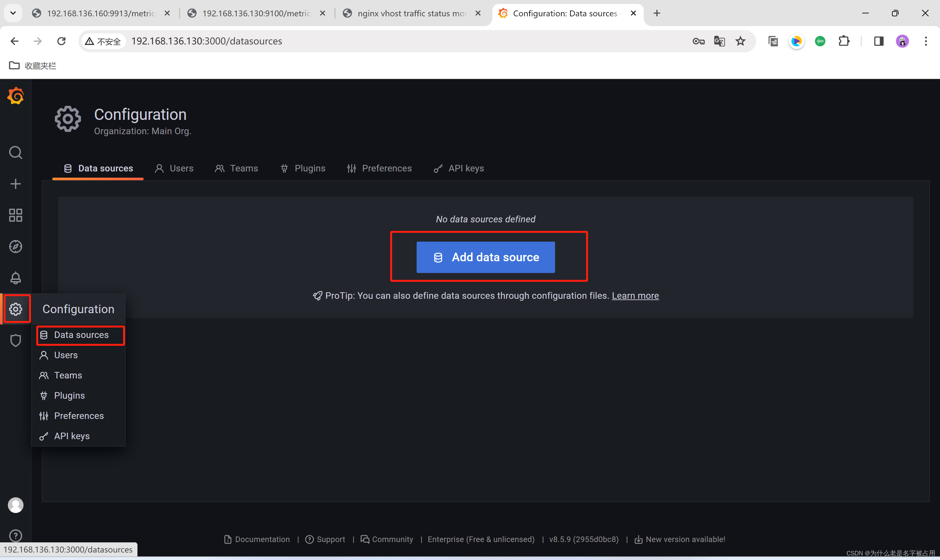
Task: Switch to the Data sources tab
Action: click(98, 168)
